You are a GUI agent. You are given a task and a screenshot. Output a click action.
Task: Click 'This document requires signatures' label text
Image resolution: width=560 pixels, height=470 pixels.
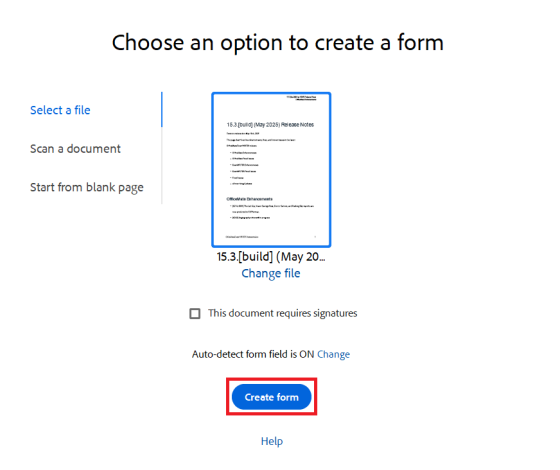pos(283,313)
